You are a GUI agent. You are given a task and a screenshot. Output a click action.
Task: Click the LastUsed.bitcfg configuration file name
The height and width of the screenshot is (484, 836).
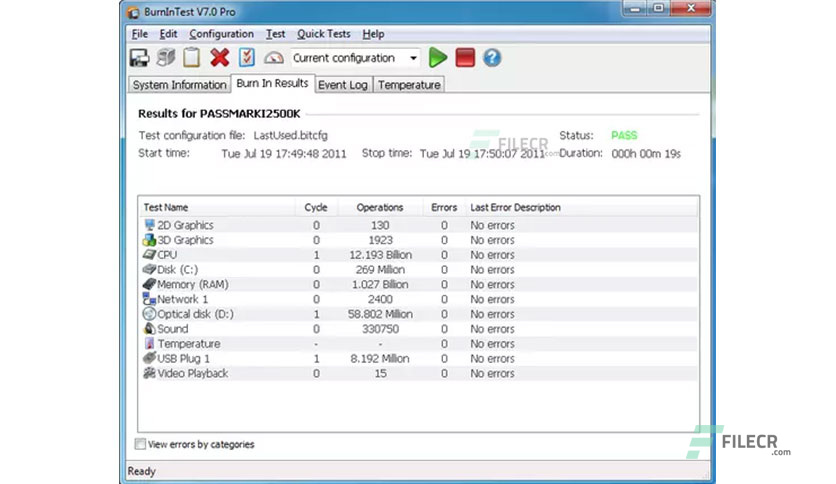click(x=291, y=135)
